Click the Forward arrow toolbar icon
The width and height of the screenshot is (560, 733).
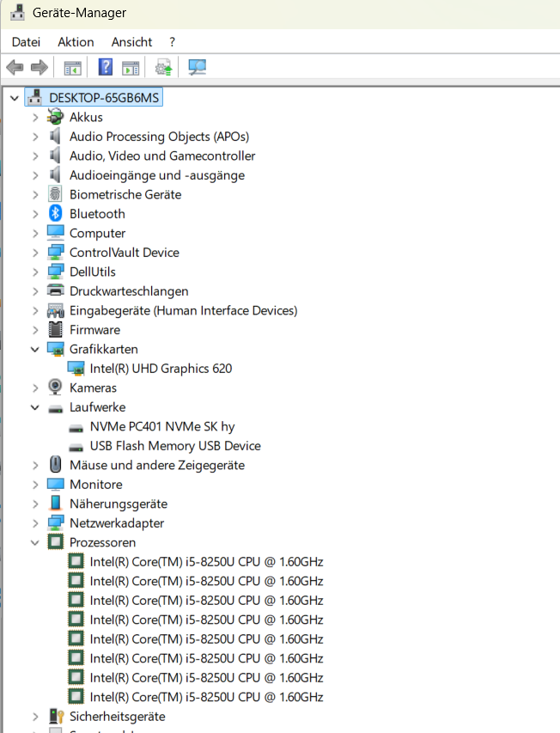(x=40, y=67)
